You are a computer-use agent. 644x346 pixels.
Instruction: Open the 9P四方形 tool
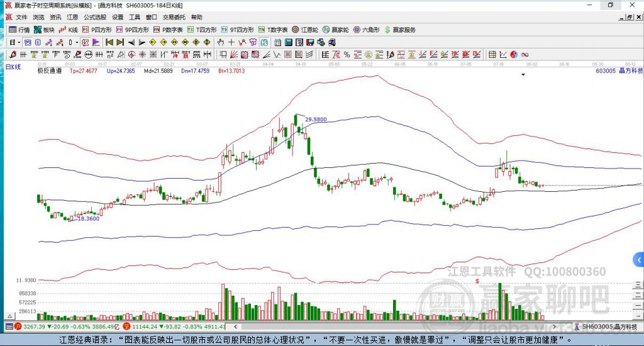[x=133, y=30]
